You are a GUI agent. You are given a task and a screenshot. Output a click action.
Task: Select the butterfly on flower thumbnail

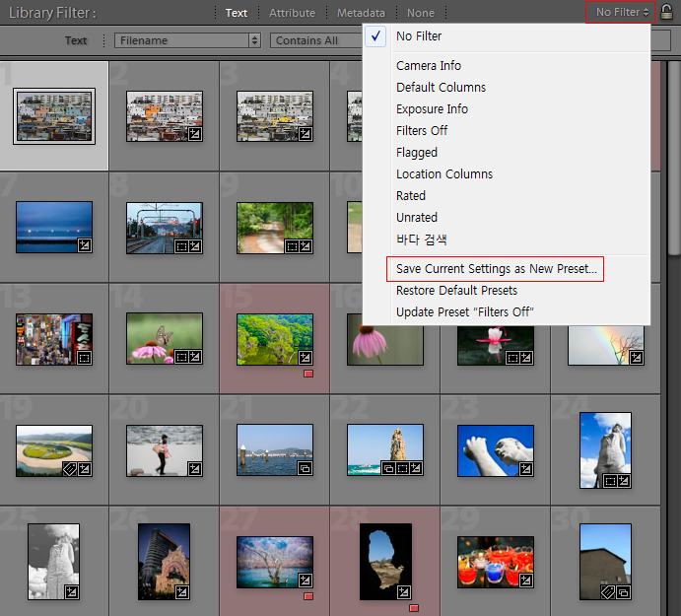tap(165, 338)
